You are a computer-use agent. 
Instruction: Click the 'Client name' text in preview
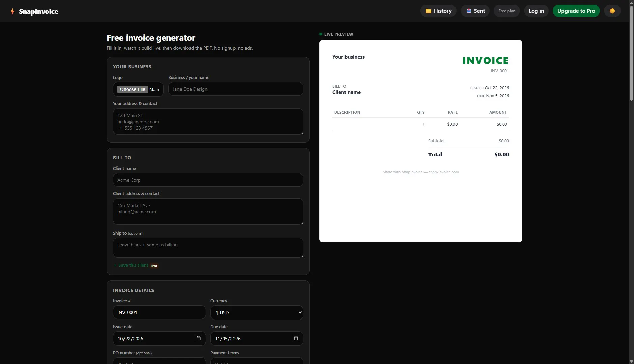346,92
